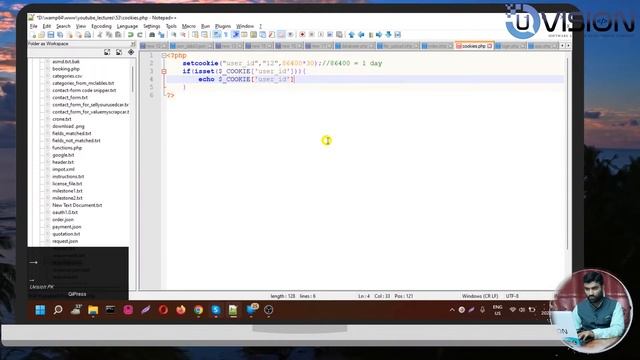Toggle the Document List toolbar button
Viewport: 640px width, 360px height.
click(262, 35)
